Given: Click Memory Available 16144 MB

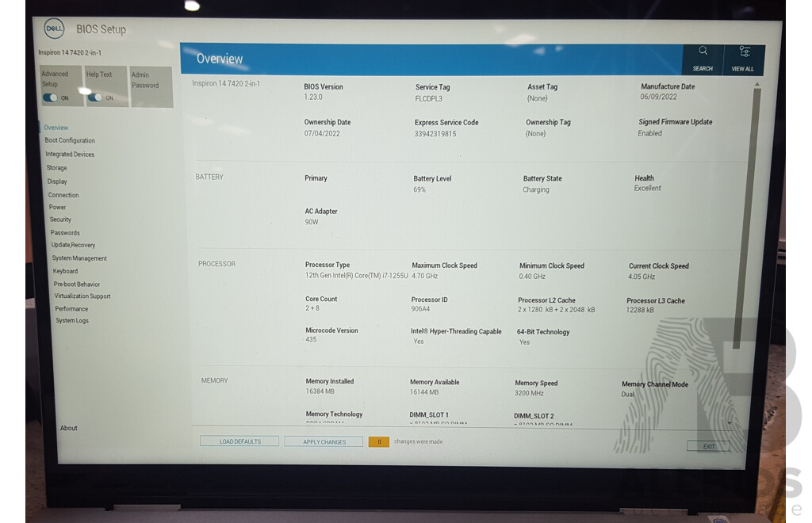Looking at the screenshot, I should [424, 392].
